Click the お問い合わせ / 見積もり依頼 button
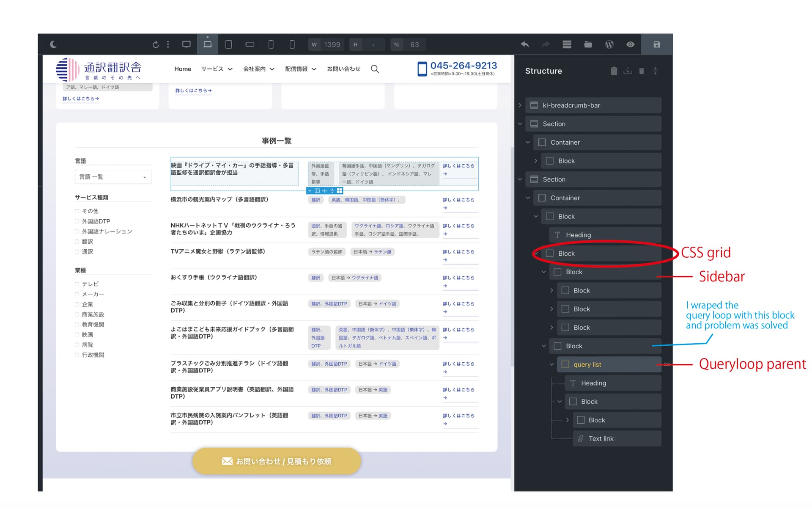This screenshot has width=812, height=507. click(x=277, y=461)
